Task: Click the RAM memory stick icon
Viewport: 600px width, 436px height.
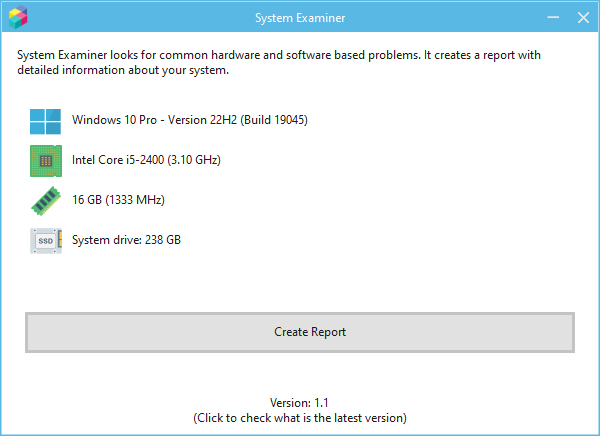Action: pos(46,201)
